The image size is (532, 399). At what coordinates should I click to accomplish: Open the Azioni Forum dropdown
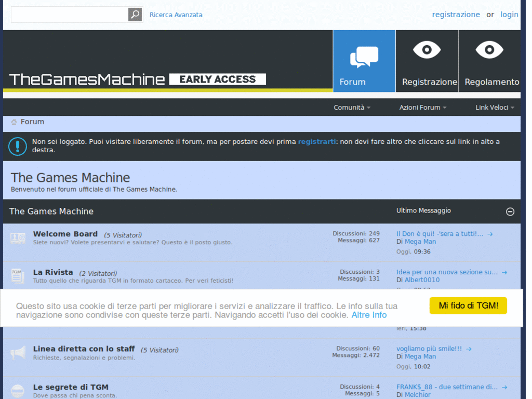coord(420,108)
